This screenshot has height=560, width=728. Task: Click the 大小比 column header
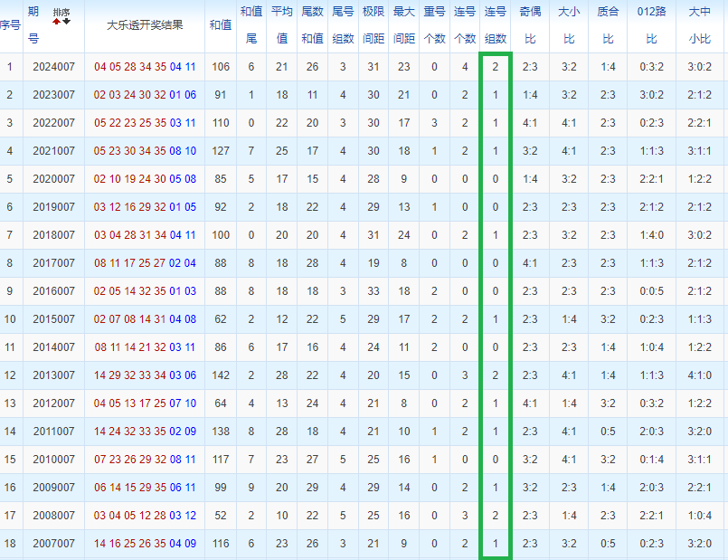569,25
